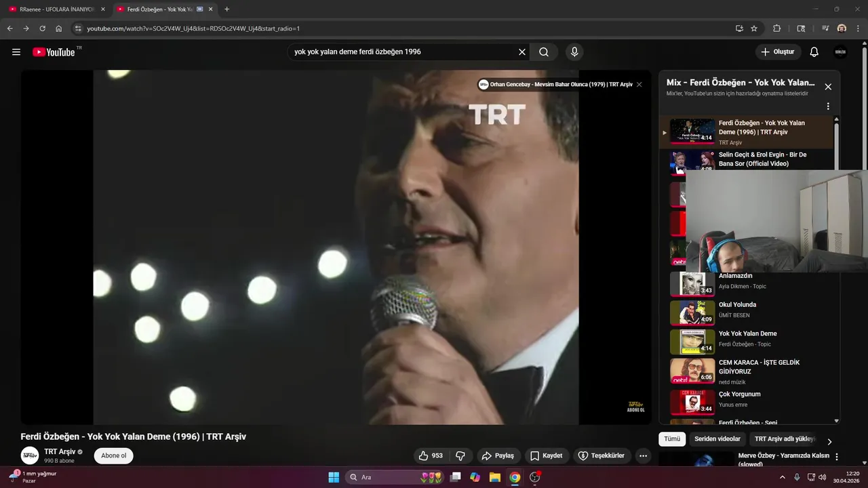Go back with the browser back arrow
Viewport: 868px width, 488px height.
pos(9,28)
